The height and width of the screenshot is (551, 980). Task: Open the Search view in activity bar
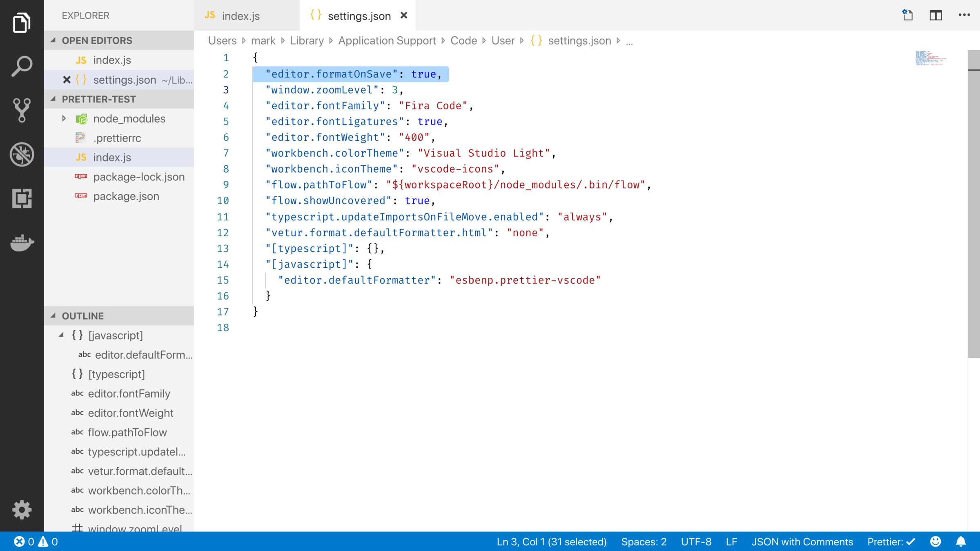[x=22, y=66]
